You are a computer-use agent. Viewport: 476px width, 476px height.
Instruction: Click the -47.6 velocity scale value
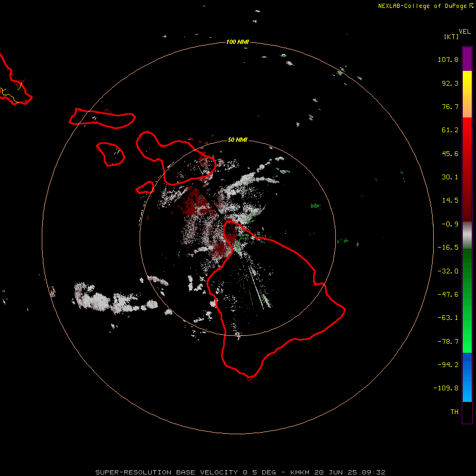[448, 295]
